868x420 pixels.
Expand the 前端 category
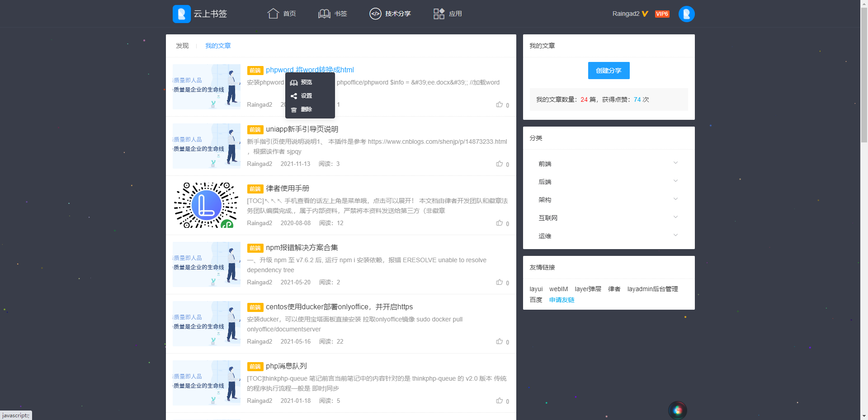tap(609, 164)
